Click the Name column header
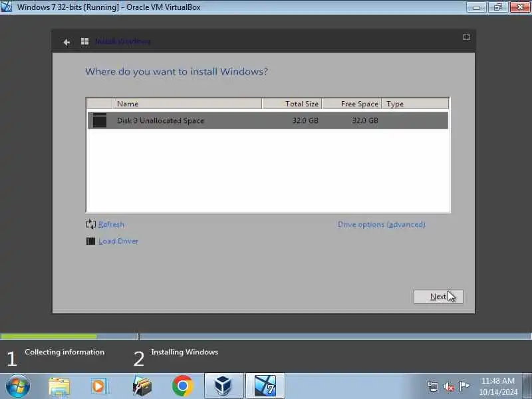532x399 pixels. point(187,104)
